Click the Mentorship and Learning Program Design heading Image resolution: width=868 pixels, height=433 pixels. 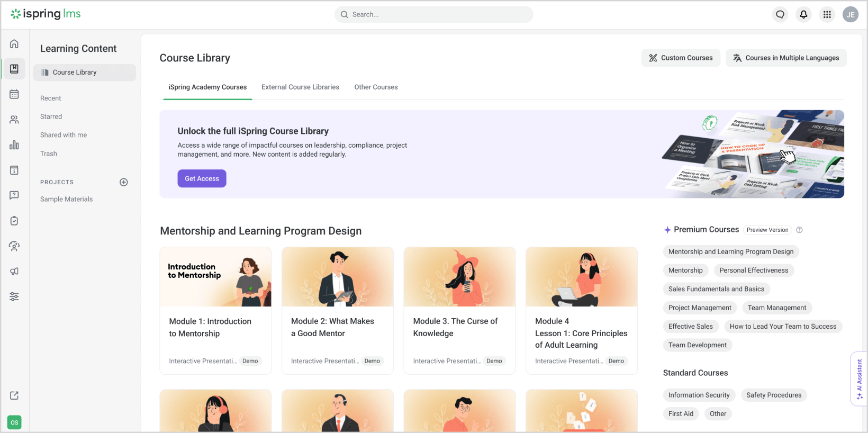(x=261, y=231)
